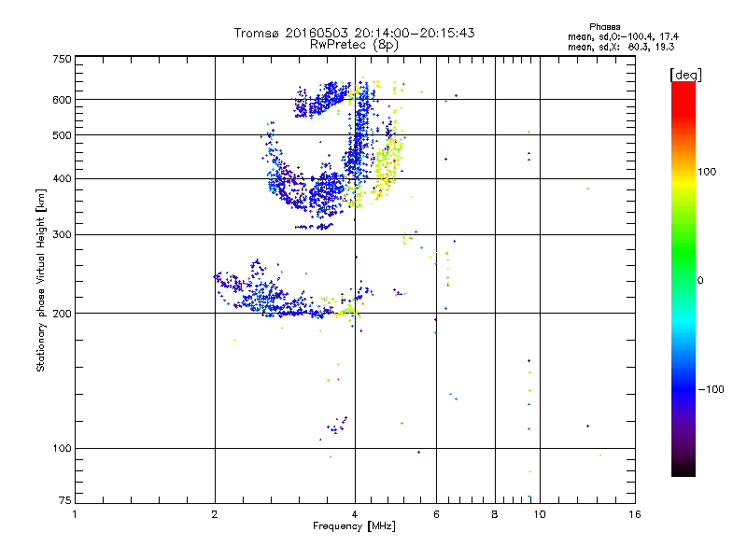Click the y-axis '400' tick label
Screen dimensions: 747x560
[62, 179]
